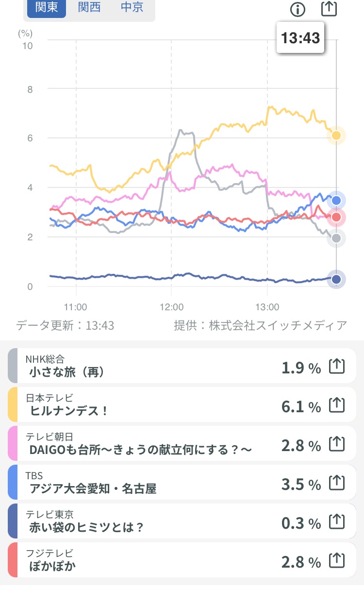364x605 pixels.
Task: Click the 13:43 time tooltip
Action: pyautogui.click(x=300, y=38)
